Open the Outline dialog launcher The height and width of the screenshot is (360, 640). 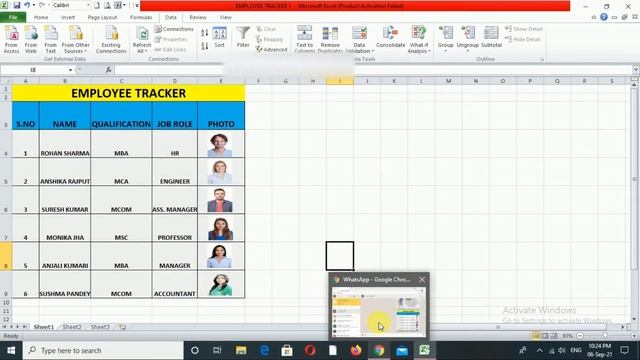pyautogui.click(x=542, y=59)
